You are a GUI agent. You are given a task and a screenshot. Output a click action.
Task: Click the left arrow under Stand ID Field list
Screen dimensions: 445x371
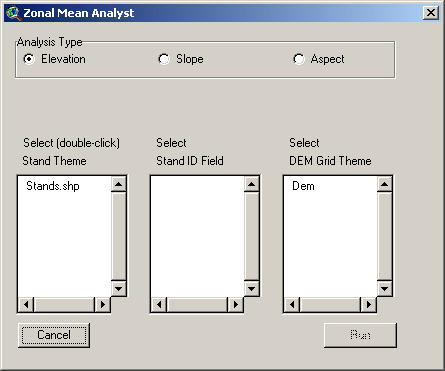pos(159,304)
